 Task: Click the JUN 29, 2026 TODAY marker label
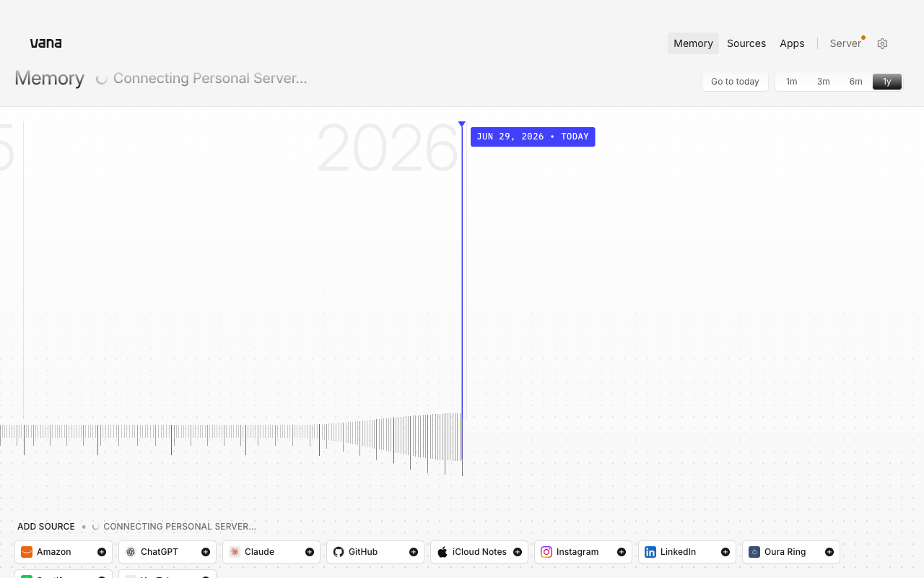533,137
